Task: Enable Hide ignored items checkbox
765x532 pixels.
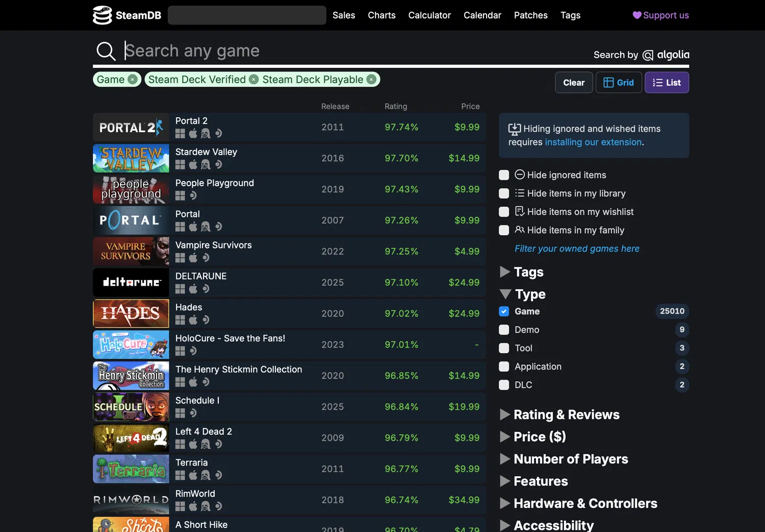Action: [504, 175]
